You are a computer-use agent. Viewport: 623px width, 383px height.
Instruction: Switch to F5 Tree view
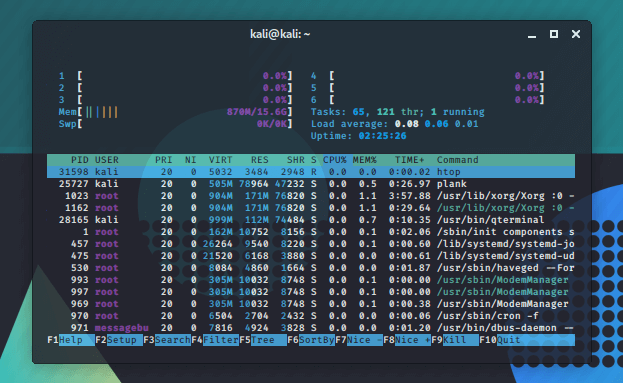263,340
